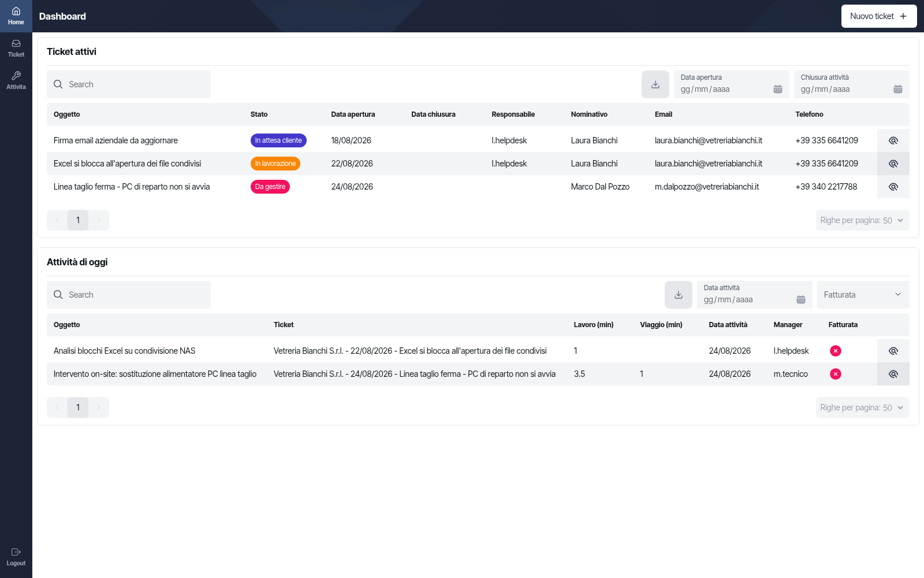The height and width of the screenshot is (578, 924).
Task: Click the Chiusura attività date field
Action: click(x=852, y=84)
